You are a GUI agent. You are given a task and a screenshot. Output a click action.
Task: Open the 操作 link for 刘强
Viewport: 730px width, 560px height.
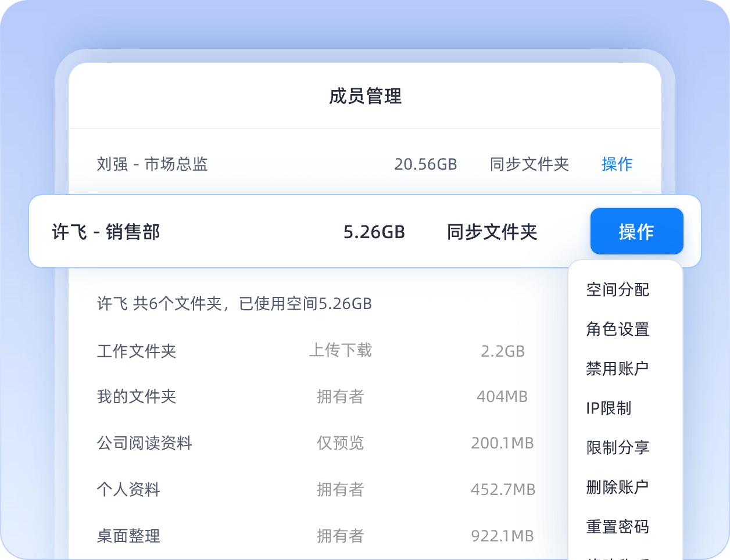[x=617, y=164]
